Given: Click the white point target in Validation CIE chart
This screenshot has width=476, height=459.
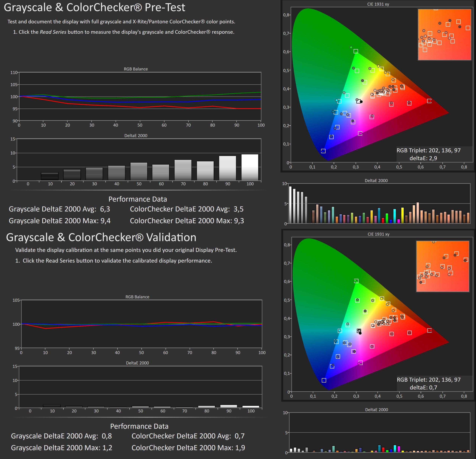Looking at the screenshot, I should point(359,331).
